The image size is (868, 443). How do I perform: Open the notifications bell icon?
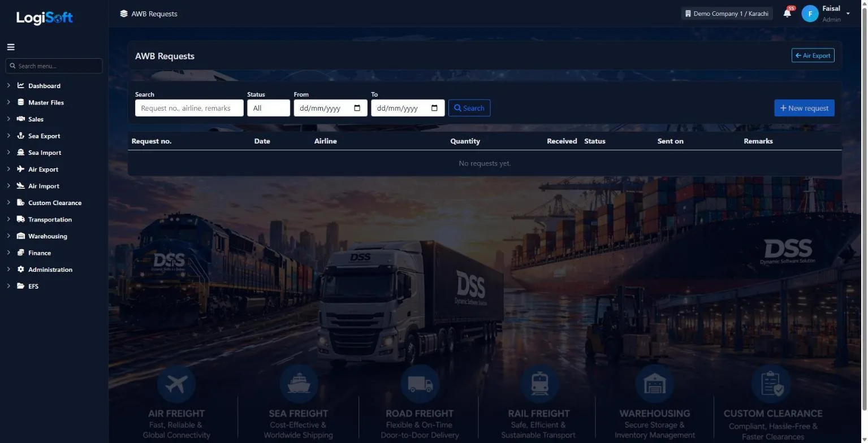pos(787,14)
